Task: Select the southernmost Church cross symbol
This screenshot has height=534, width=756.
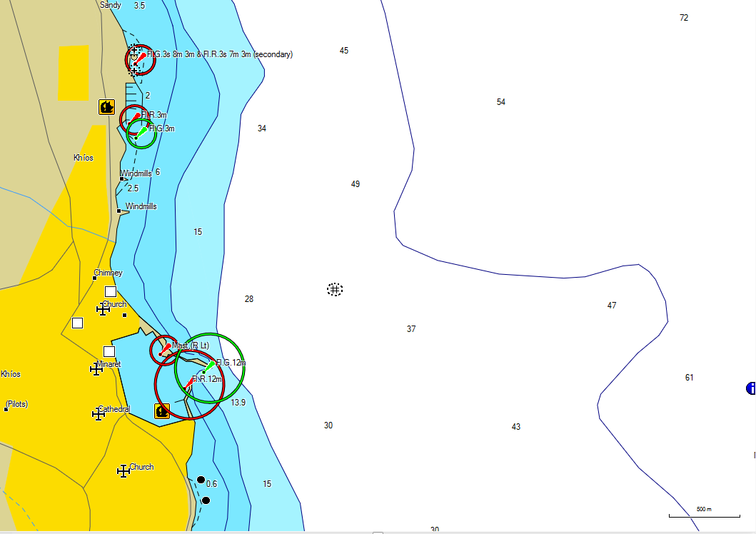Action: pos(124,470)
